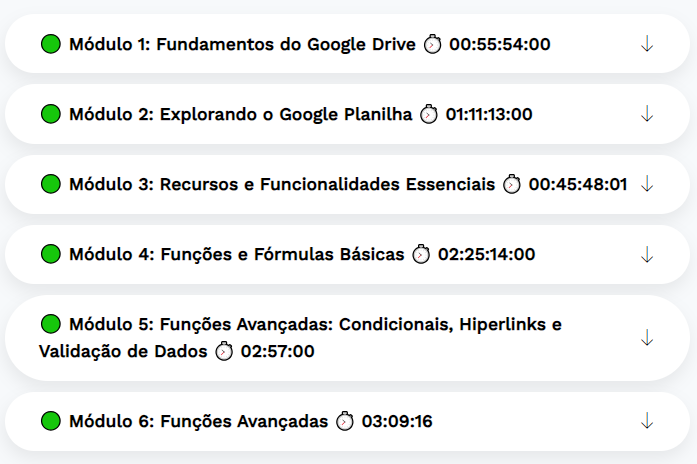697x464 pixels.
Task: Open Módulo 4 arrow to show lessons
Action: coord(646,254)
